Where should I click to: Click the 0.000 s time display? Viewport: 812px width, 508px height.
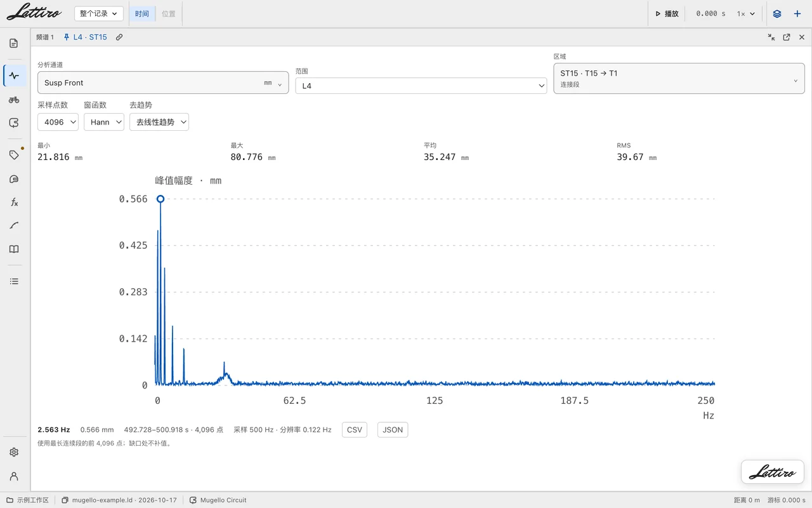(x=710, y=13)
